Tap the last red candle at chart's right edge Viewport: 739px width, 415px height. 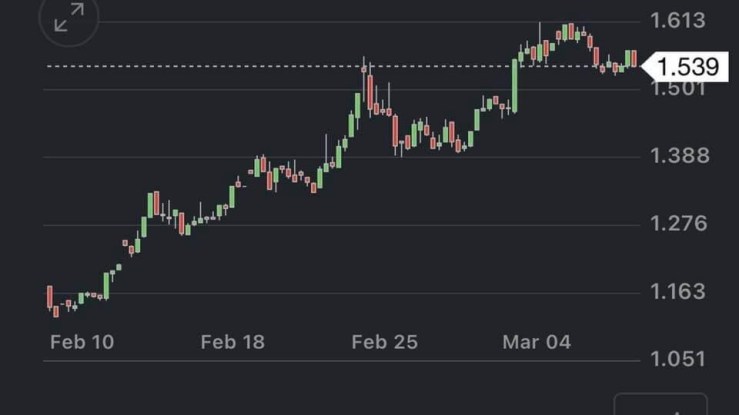(x=634, y=59)
